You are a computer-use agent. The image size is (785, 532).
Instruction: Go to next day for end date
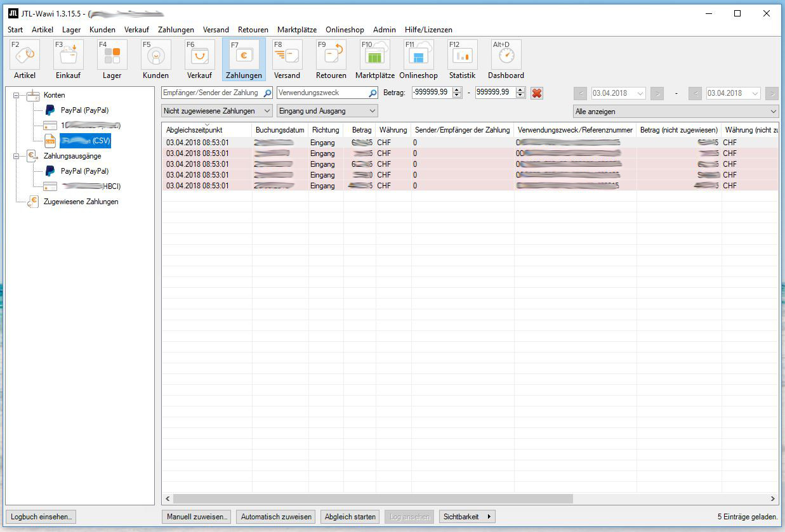pyautogui.click(x=772, y=93)
